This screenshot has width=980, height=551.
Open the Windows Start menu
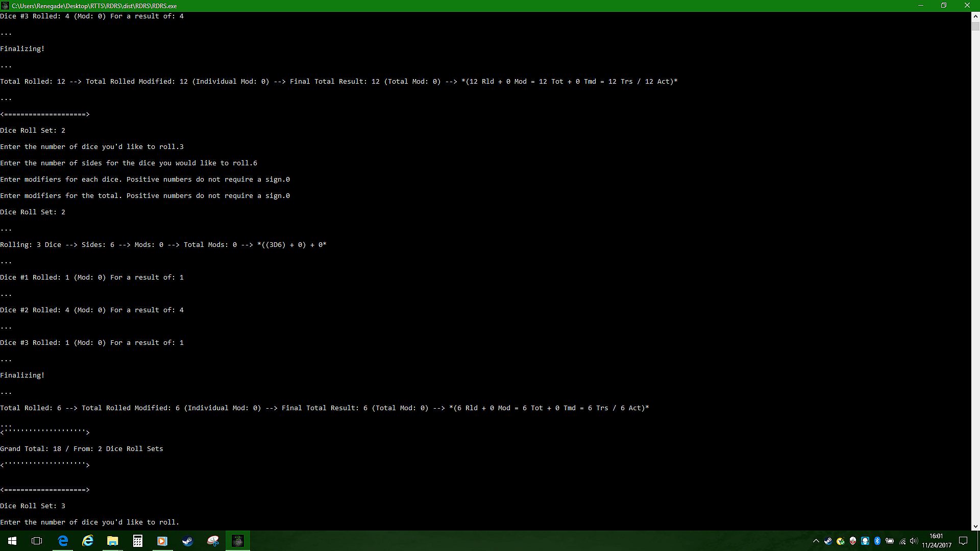(12, 541)
